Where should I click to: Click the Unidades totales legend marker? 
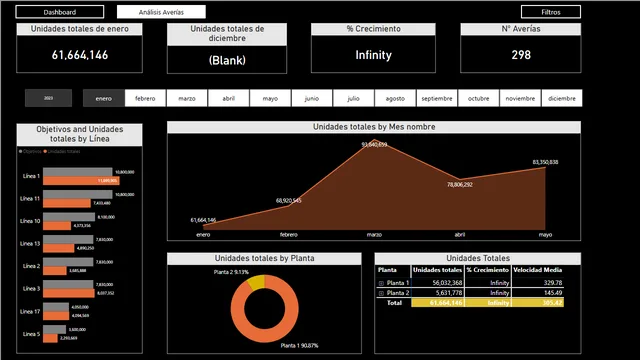[x=45, y=151]
